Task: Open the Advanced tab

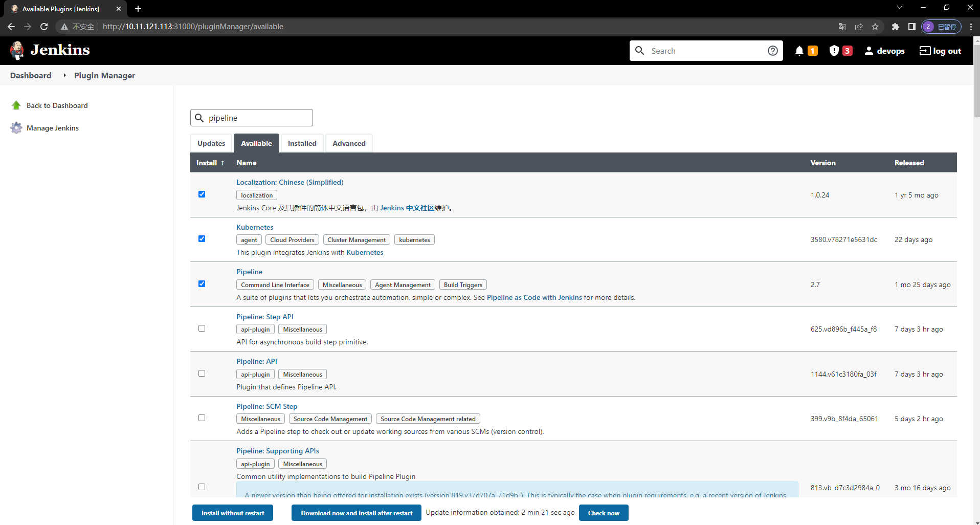Action: click(x=349, y=143)
